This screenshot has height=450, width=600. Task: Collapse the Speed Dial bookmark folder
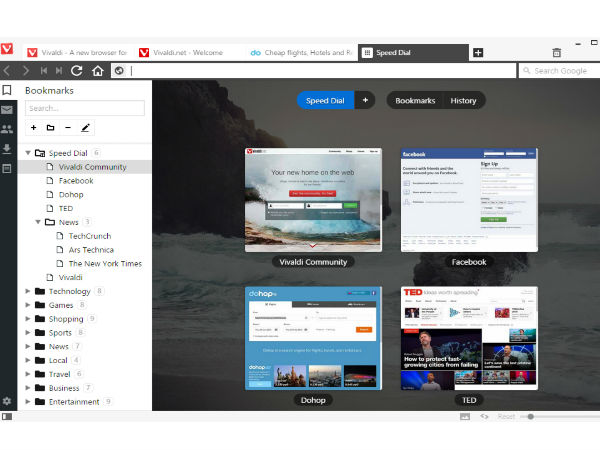click(x=28, y=153)
